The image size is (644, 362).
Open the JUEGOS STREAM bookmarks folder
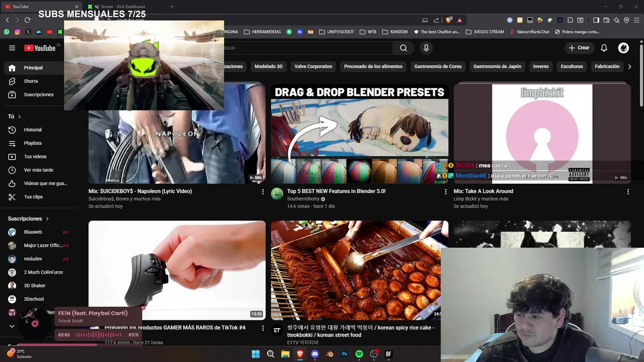click(485, 32)
